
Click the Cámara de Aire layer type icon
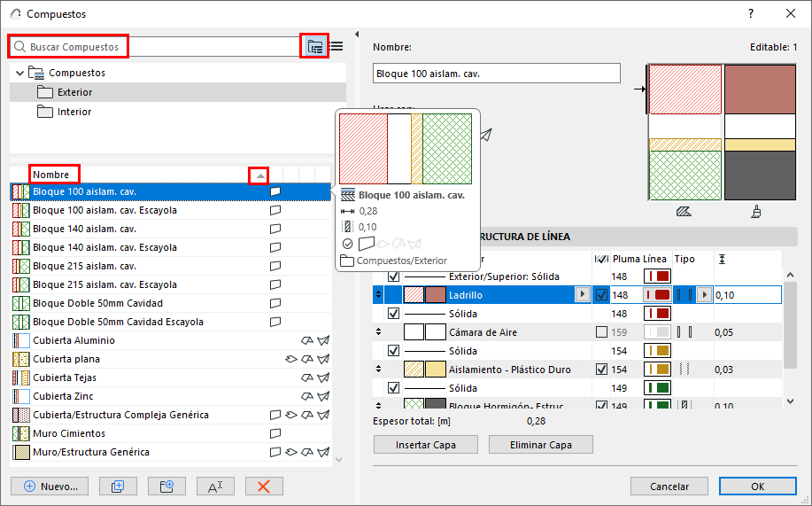(x=684, y=332)
